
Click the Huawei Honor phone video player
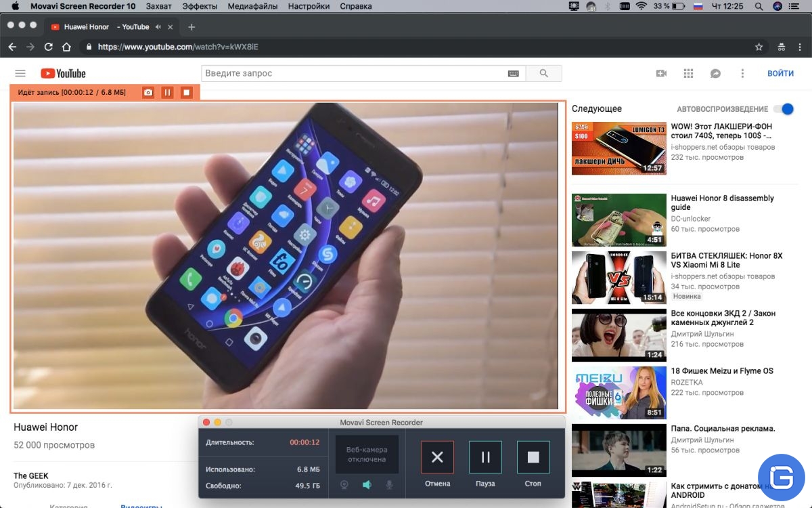(x=286, y=256)
